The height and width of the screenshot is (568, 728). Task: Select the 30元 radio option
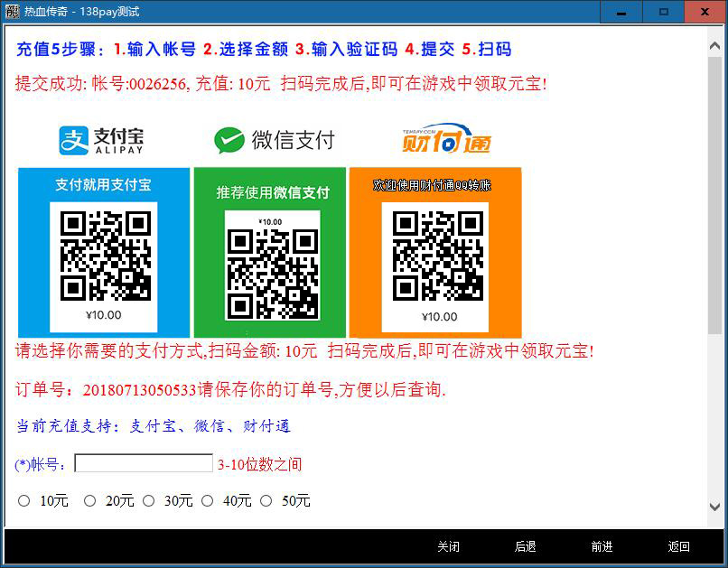(148, 500)
